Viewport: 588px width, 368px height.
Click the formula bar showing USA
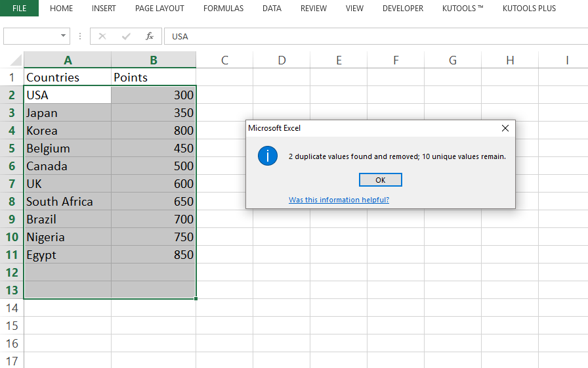(376, 36)
